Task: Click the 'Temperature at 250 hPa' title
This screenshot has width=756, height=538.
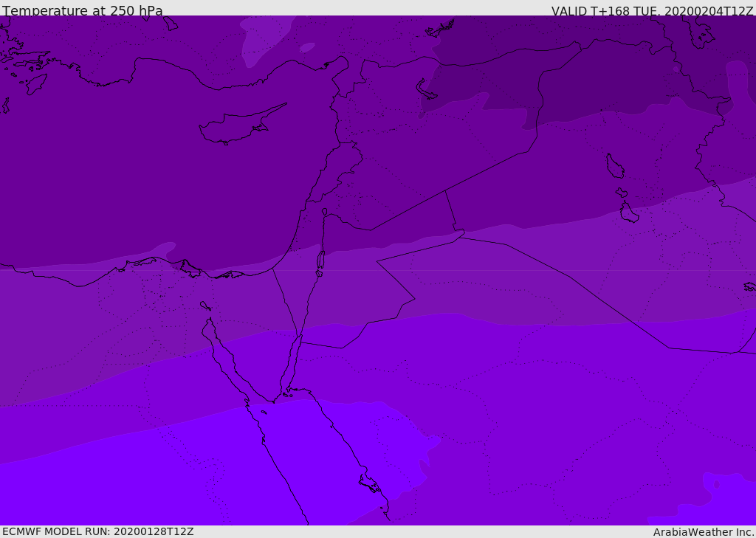Action: pyautogui.click(x=83, y=10)
